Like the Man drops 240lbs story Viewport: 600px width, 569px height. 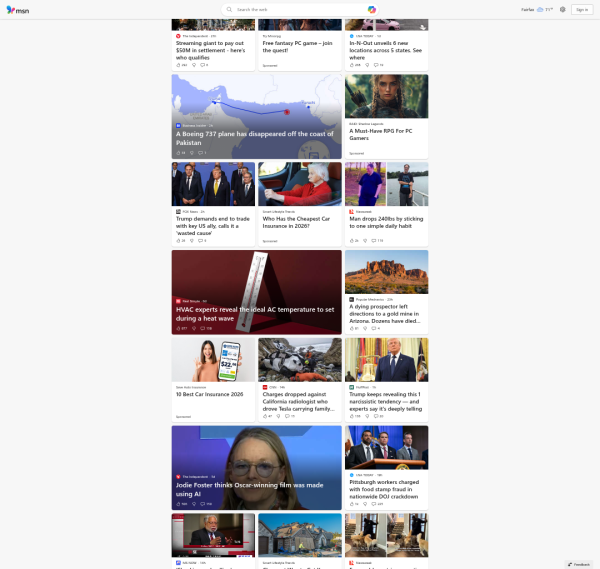pyautogui.click(x=352, y=241)
